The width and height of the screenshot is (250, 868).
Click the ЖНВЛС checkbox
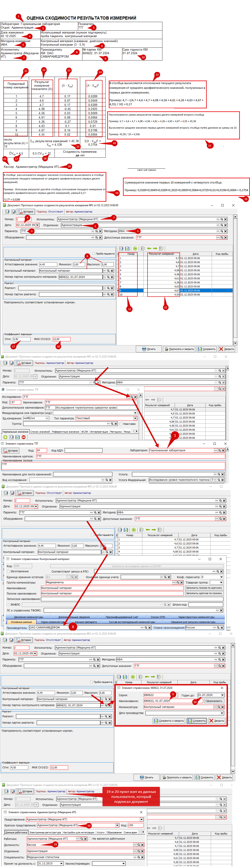[8, 604]
